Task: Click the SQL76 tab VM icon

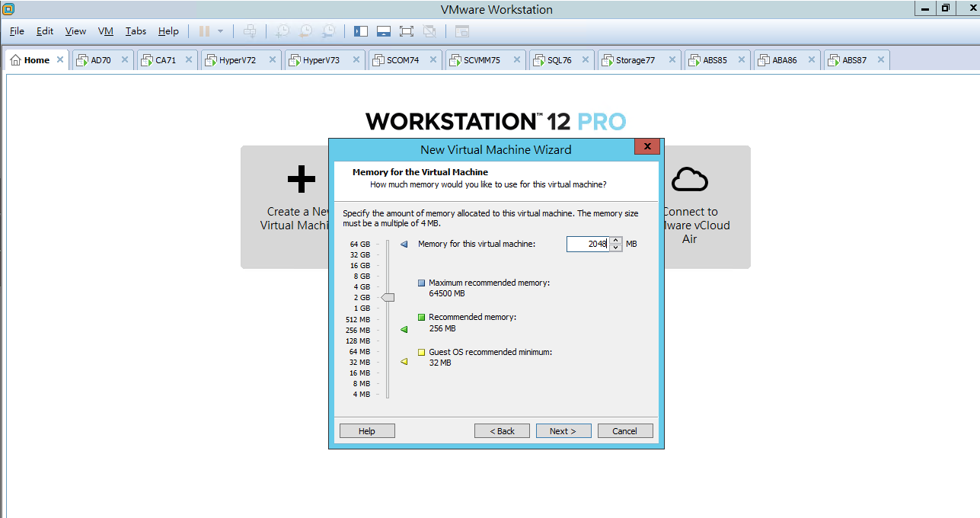Action: click(x=538, y=60)
